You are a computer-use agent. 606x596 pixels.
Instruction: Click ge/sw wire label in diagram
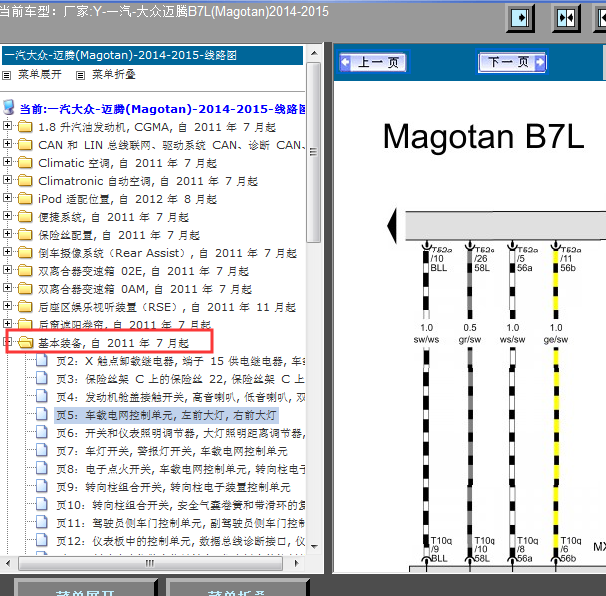coord(556,339)
